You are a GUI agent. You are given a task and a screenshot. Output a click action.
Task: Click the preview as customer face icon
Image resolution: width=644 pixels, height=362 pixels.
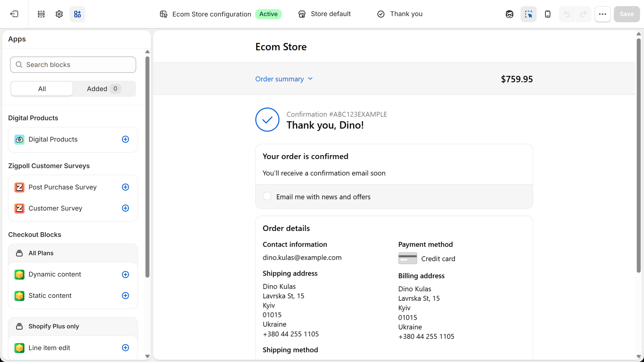tap(510, 14)
